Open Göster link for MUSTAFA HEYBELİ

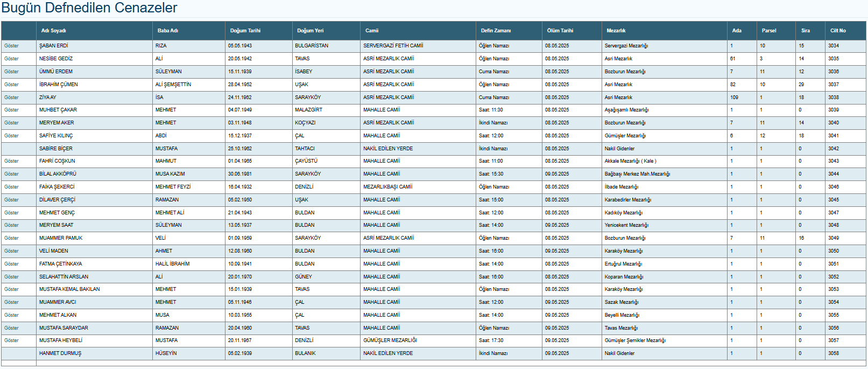(x=11, y=340)
